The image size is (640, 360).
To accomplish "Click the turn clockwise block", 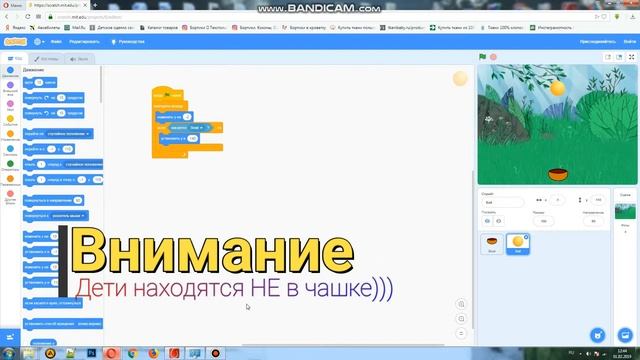I will [53, 98].
